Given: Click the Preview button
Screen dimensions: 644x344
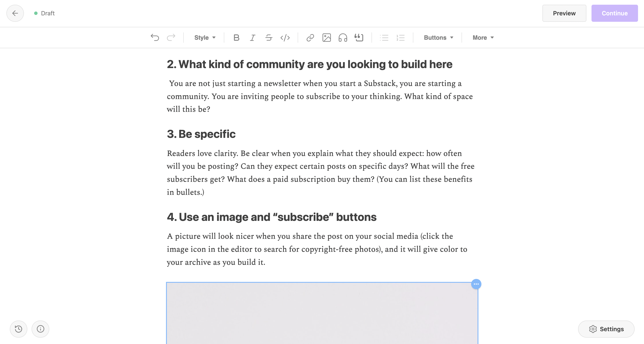Looking at the screenshot, I should coord(564,13).
